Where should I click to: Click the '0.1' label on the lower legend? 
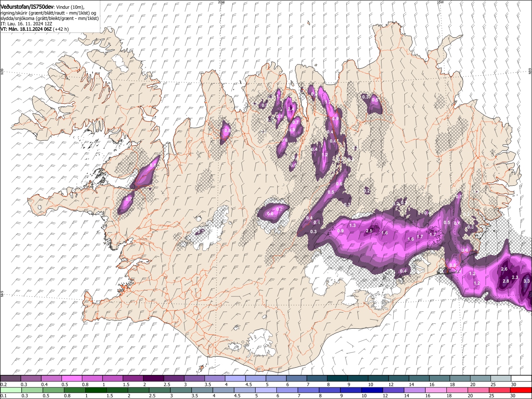[4, 396]
